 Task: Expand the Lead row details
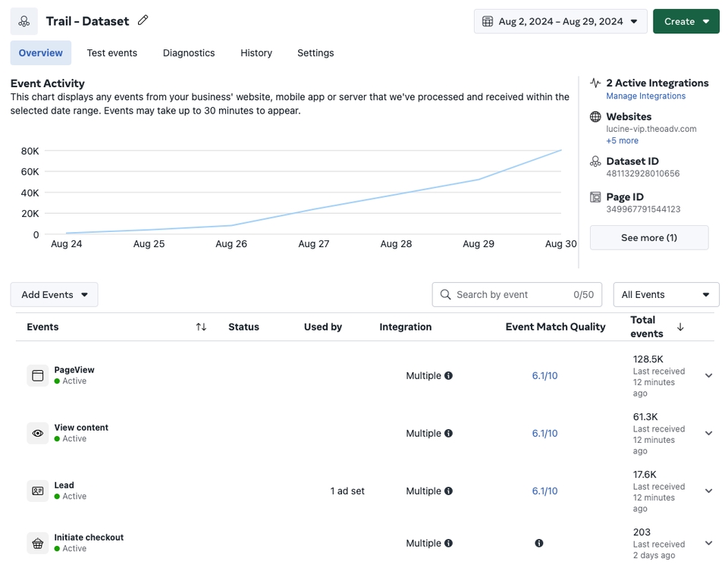coord(708,491)
